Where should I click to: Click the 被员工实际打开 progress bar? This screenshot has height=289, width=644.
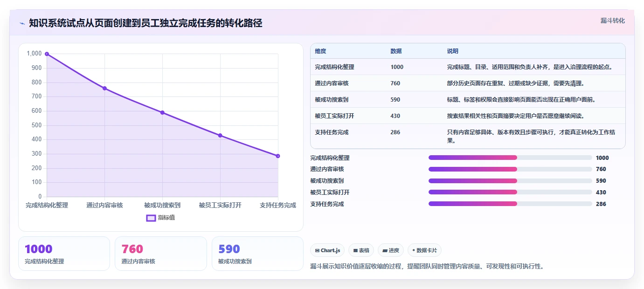[x=510, y=192]
